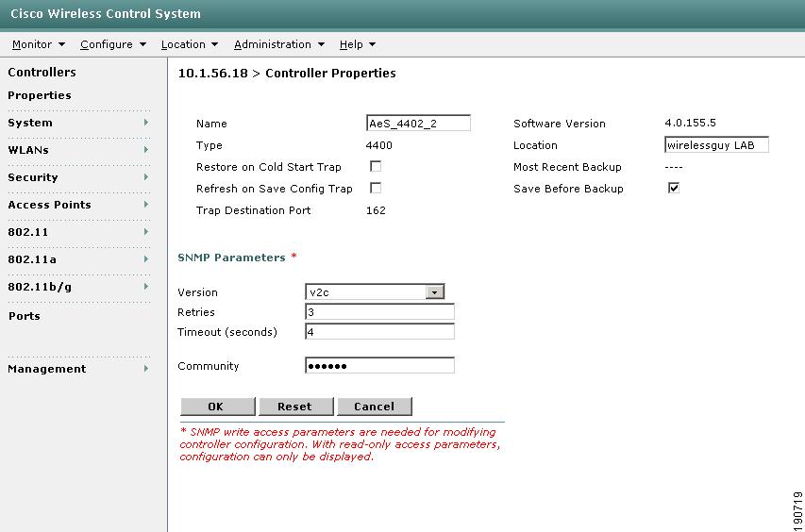
Task: Enable Restore on Cold Start Trap checkbox
Action: coord(376,167)
